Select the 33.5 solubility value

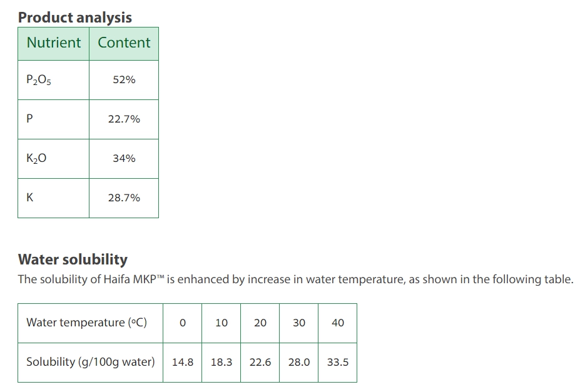[x=338, y=362]
